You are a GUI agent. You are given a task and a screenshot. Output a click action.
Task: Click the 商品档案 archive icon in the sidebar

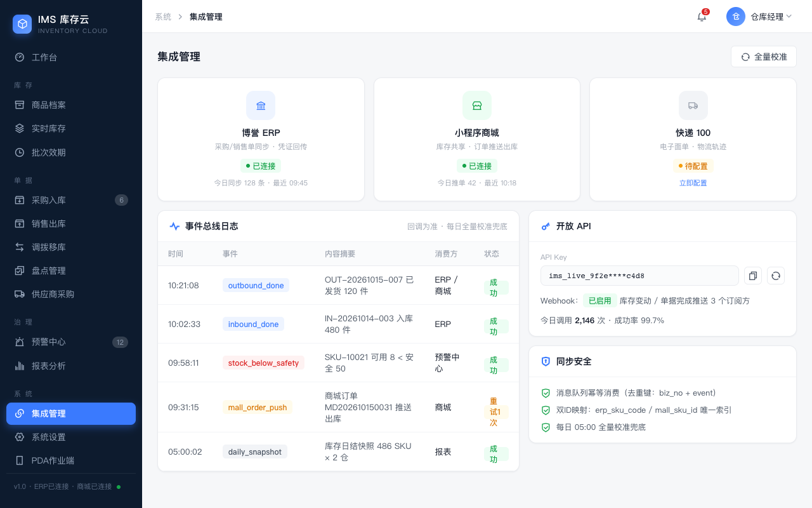pyautogui.click(x=20, y=105)
